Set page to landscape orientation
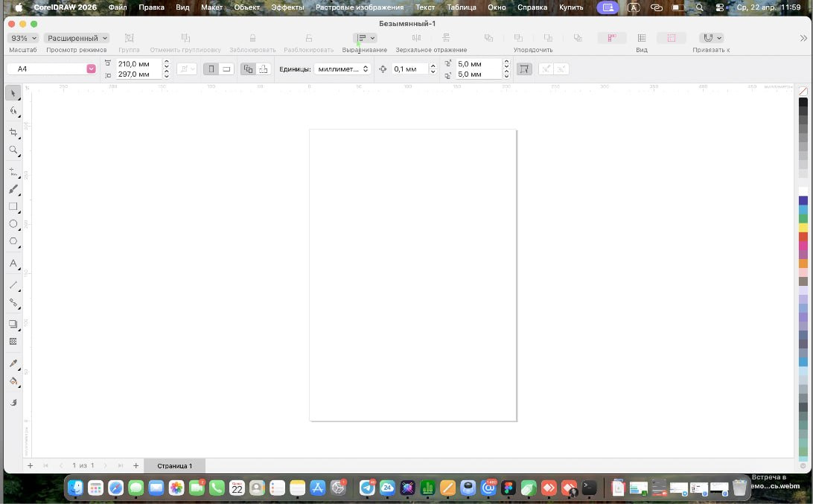The width and height of the screenshot is (813, 504). [x=226, y=69]
